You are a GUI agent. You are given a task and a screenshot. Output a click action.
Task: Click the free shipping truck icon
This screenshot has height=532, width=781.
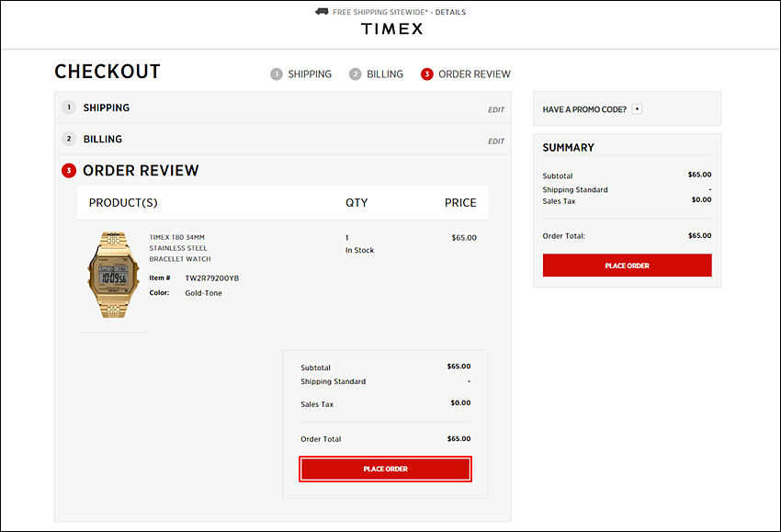click(322, 11)
